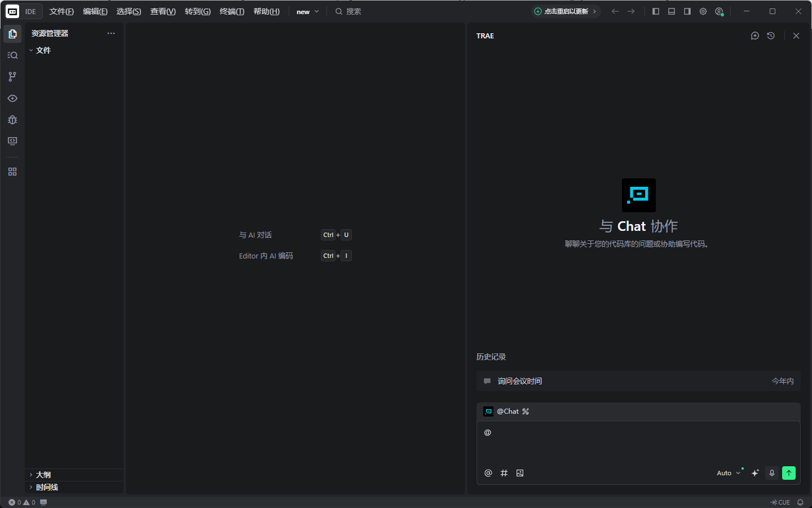812x508 pixels.
Task: Open chat history with the clock icon
Action: pyautogui.click(x=771, y=36)
